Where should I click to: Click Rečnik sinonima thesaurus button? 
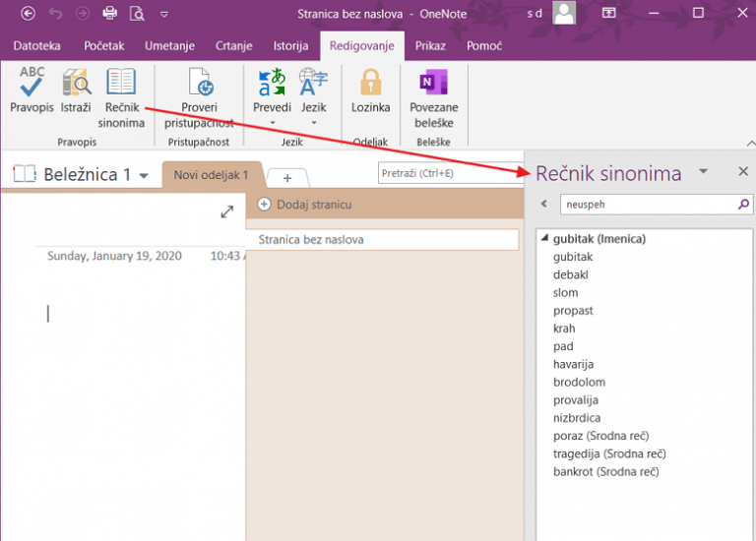click(x=121, y=97)
